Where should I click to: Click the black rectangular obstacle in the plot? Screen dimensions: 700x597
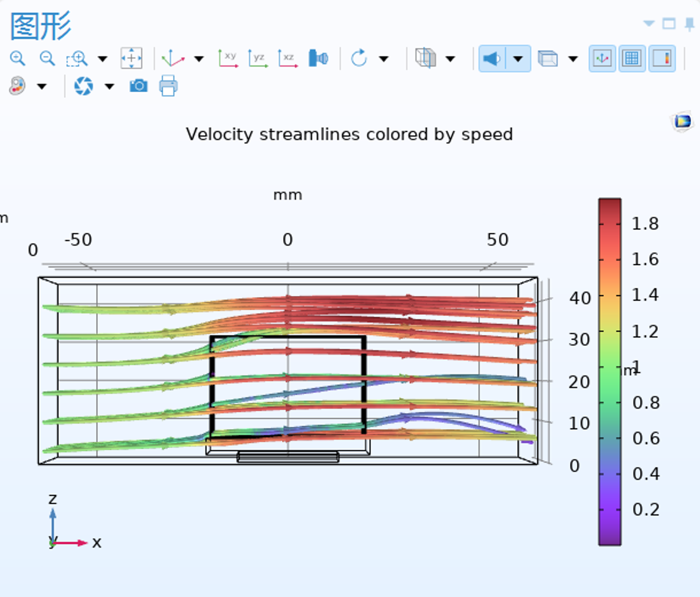point(288,386)
